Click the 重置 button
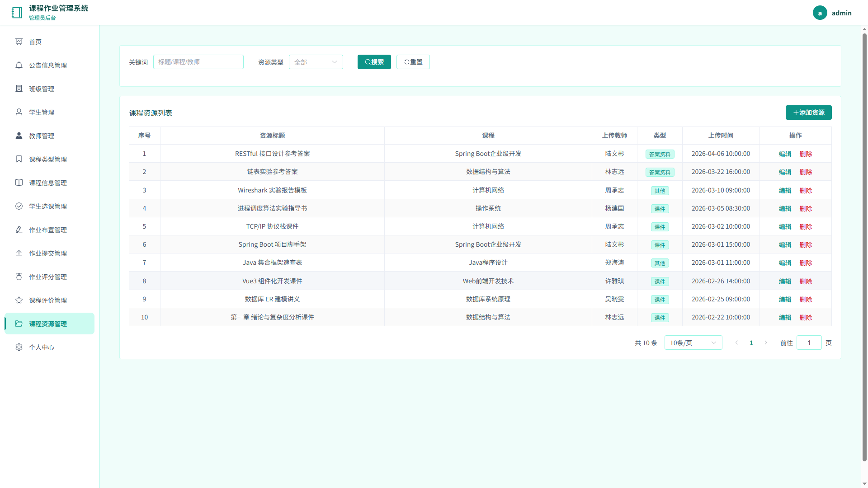The image size is (868, 488). click(x=413, y=62)
